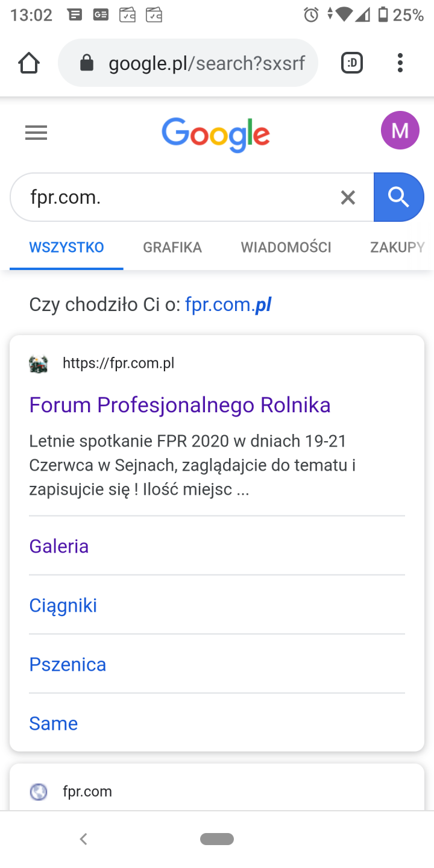
Task: Tap the fpr.com.pl site favicon
Action: 39,363
